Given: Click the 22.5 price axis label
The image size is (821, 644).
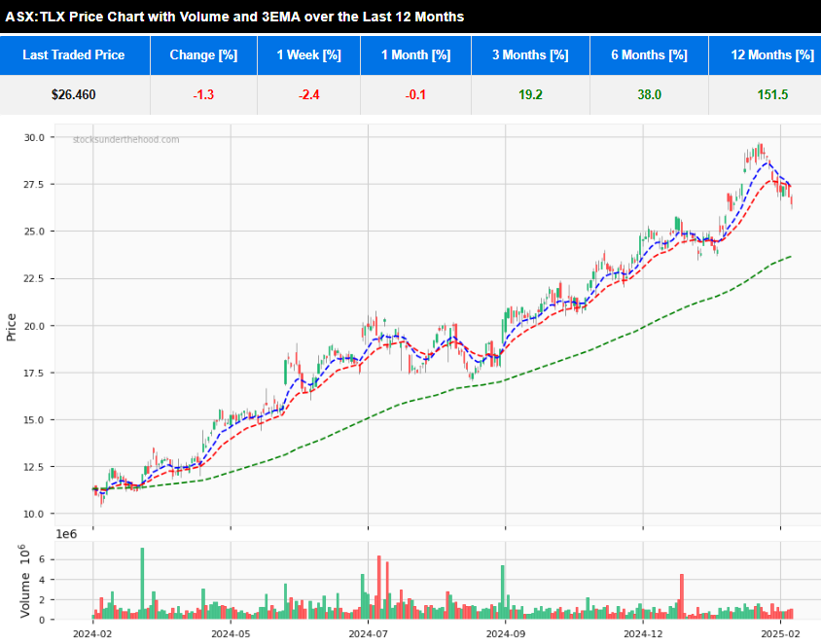Looking at the screenshot, I should (x=34, y=278).
